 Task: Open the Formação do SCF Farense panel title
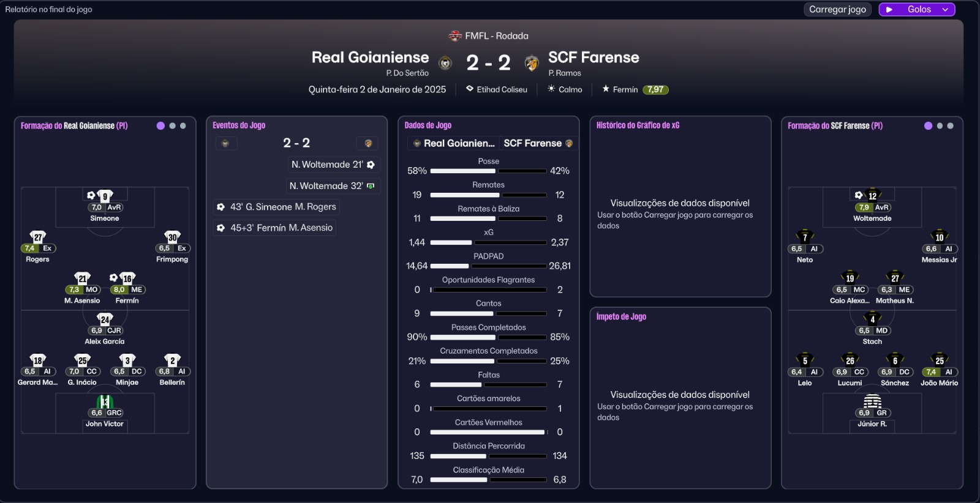click(835, 125)
